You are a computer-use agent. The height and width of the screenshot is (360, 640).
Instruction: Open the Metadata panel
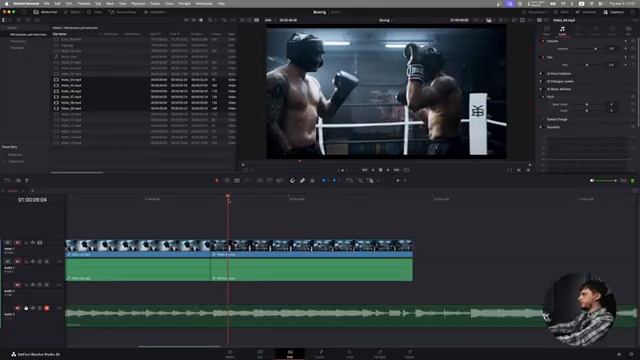point(586,12)
